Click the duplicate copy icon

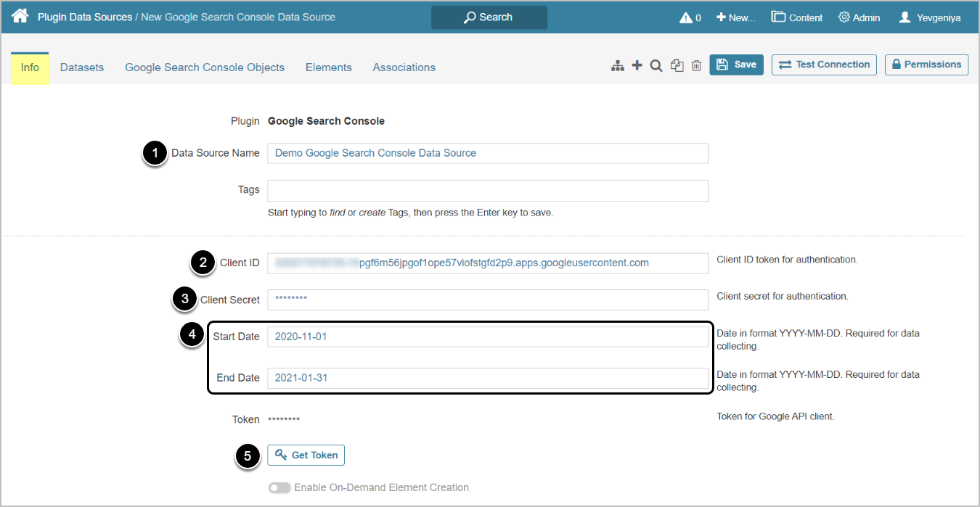[677, 65]
